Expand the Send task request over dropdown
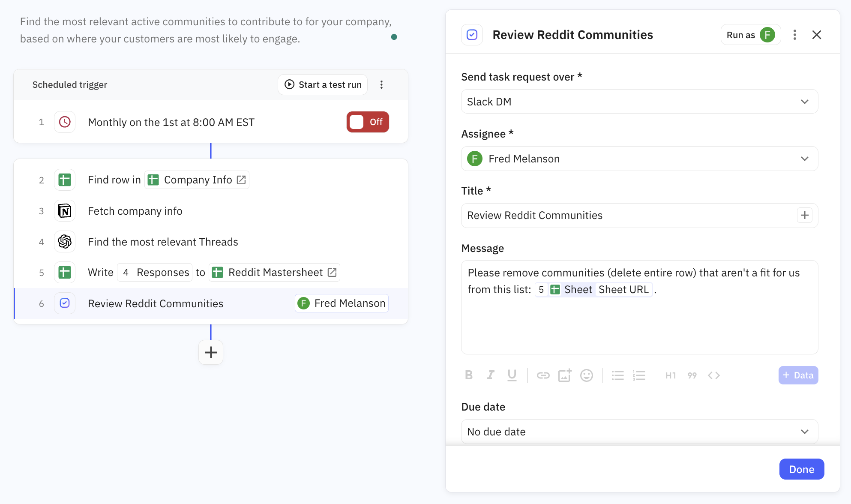The image size is (851, 504). tap(639, 102)
